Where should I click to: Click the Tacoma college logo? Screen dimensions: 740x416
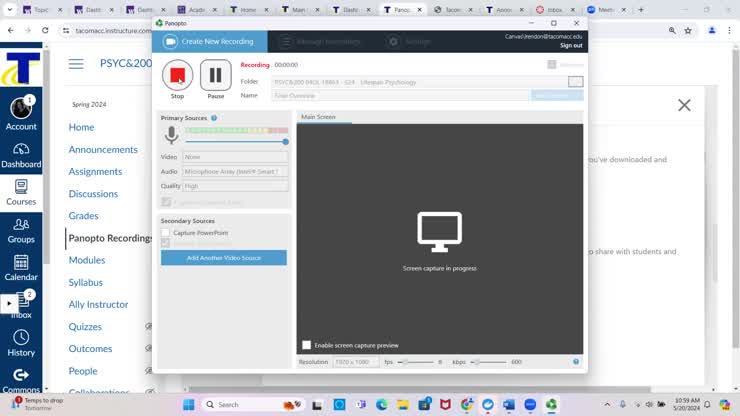[21, 68]
